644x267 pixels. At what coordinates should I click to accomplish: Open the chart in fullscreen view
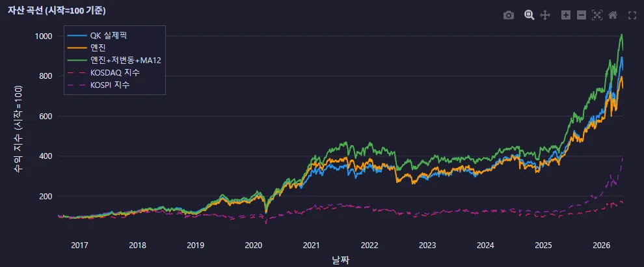tap(632, 15)
